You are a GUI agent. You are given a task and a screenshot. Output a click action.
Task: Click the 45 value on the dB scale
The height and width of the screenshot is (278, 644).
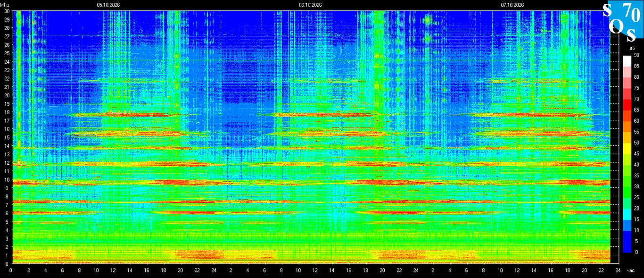(x=636, y=154)
